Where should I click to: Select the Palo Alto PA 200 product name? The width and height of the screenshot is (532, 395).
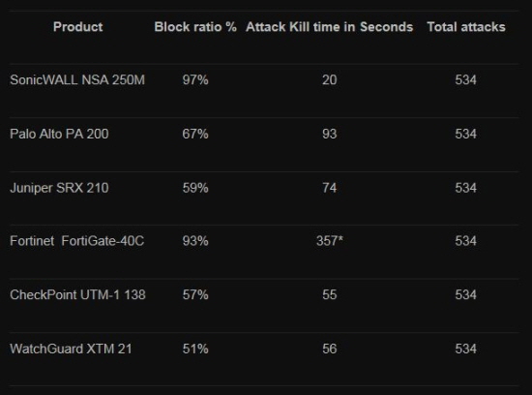(59, 134)
